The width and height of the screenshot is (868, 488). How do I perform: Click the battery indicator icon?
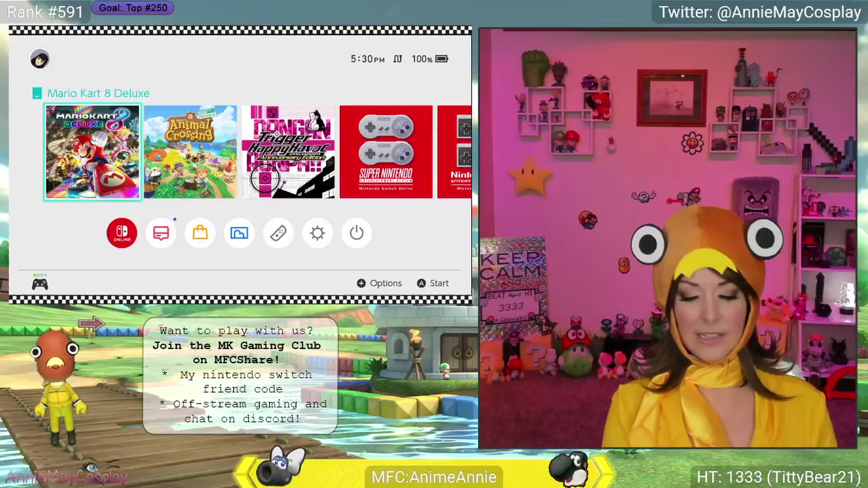442,59
